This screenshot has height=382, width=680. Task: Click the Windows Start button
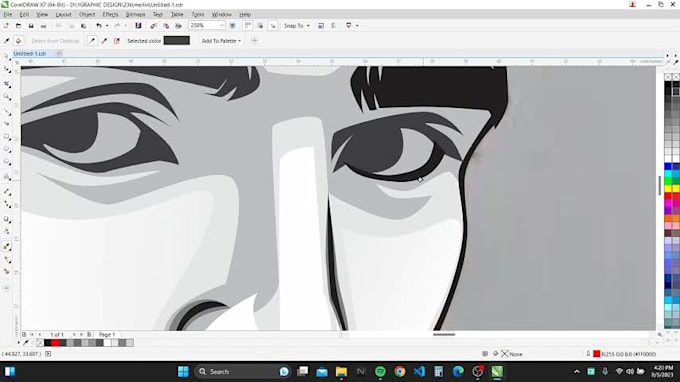click(x=183, y=372)
